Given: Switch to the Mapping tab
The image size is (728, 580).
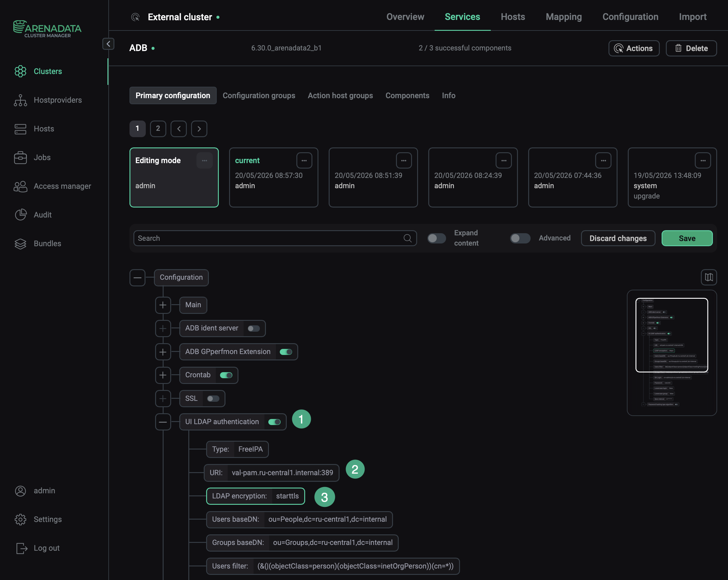Looking at the screenshot, I should 564,17.
